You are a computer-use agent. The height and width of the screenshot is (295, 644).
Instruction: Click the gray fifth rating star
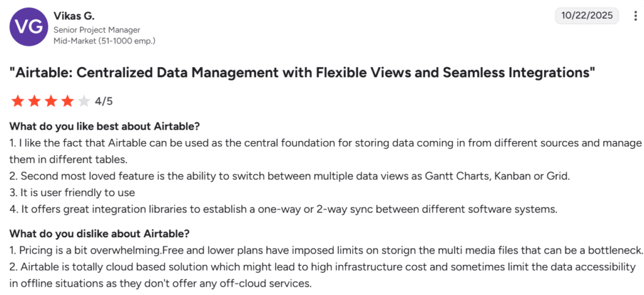click(84, 101)
